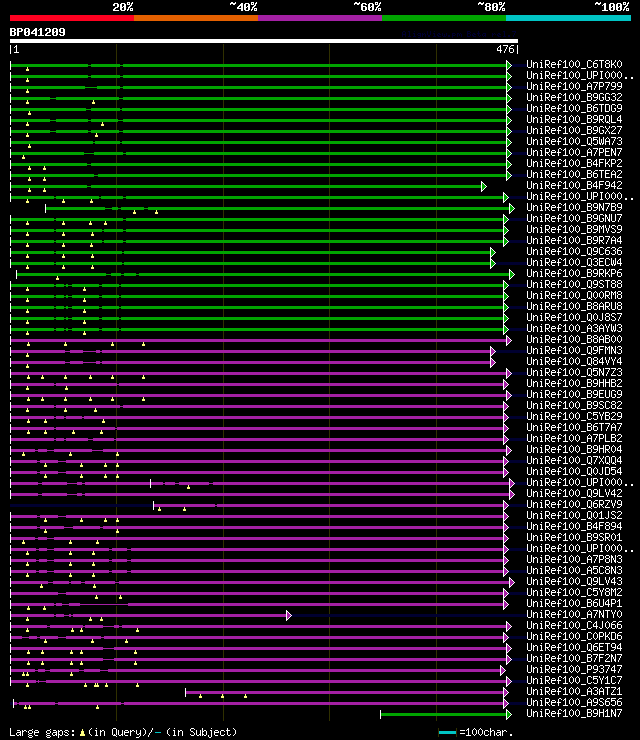
Task: Click the red 20% identity legend segment
Action: point(72,18)
